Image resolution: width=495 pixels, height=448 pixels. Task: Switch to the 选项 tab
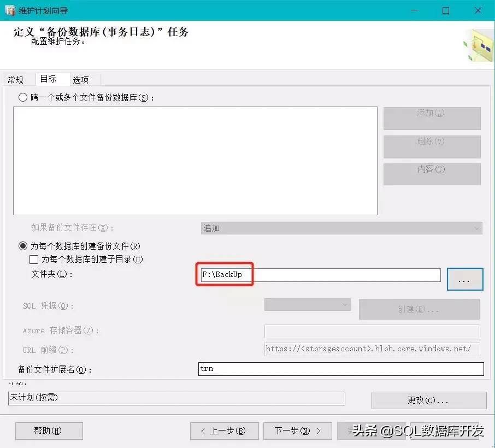coord(82,79)
